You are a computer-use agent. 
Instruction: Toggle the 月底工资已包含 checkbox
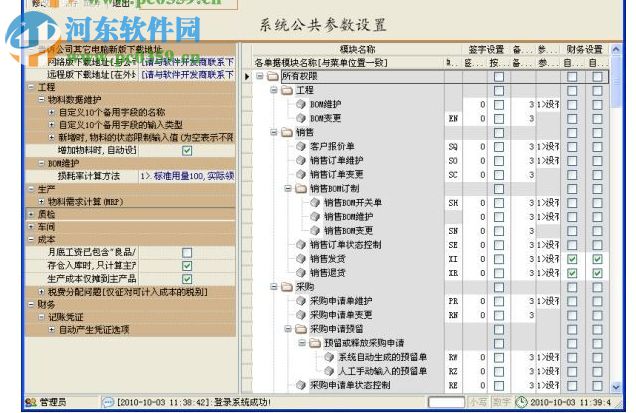coord(187,253)
